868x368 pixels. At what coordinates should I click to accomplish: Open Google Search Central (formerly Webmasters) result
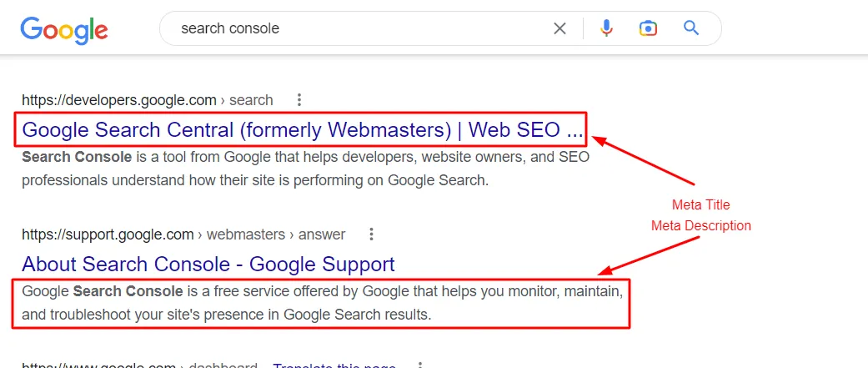302,129
